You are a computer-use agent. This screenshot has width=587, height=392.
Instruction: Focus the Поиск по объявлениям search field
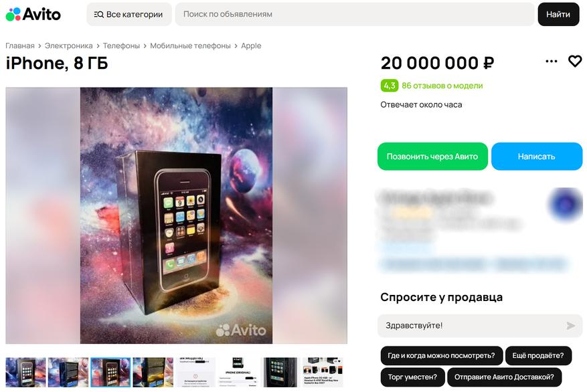355,14
